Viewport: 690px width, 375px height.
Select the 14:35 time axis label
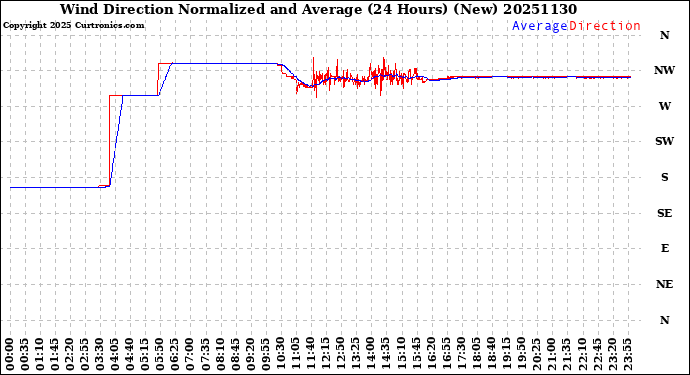[386, 354]
